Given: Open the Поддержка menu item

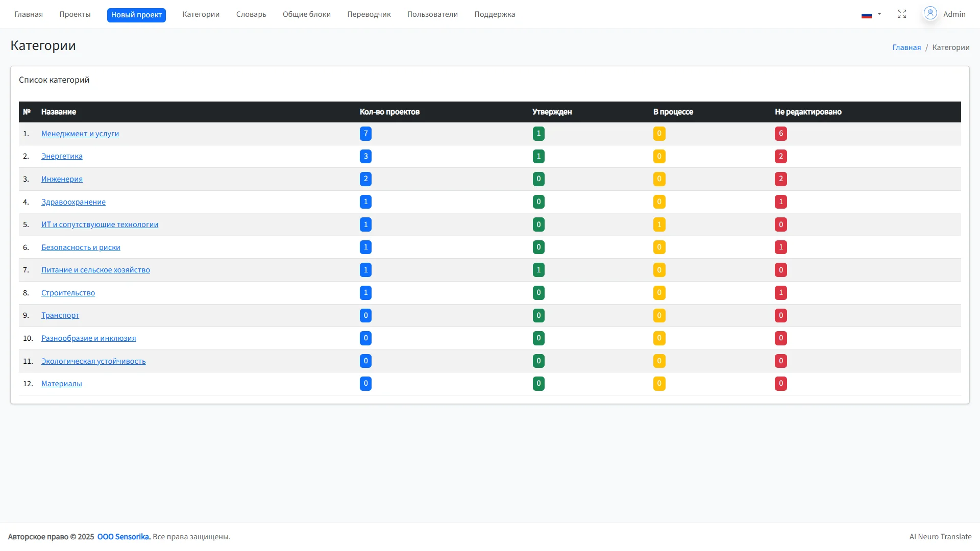Looking at the screenshot, I should [x=495, y=14].
